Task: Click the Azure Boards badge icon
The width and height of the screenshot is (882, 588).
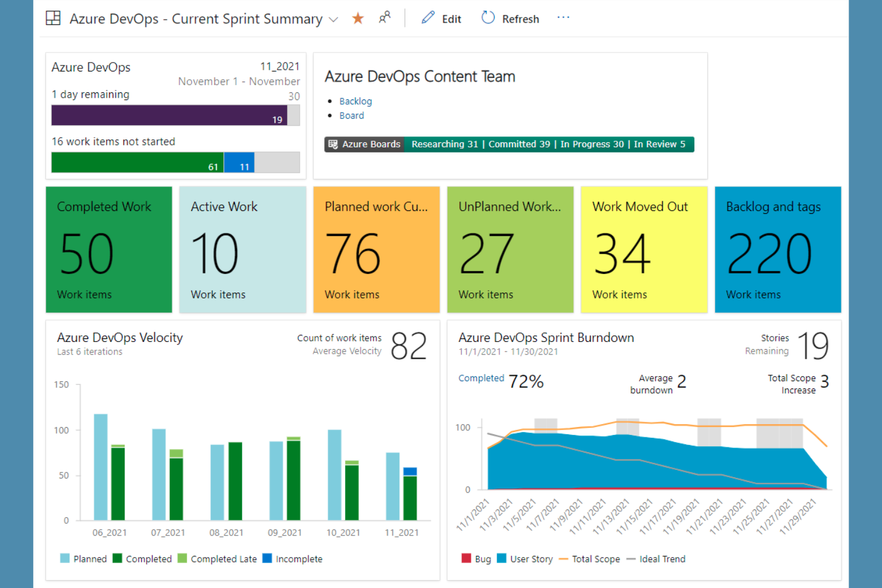Action: point(333,144)
